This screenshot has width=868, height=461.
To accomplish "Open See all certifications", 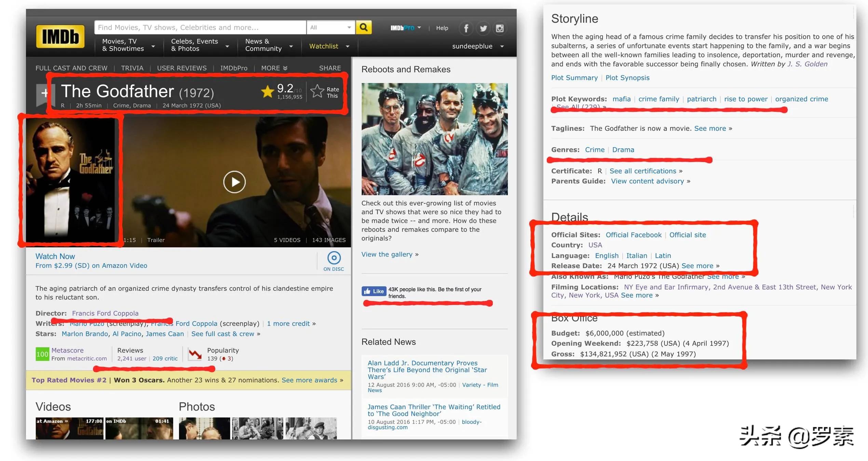I will [x=643, y=171].
